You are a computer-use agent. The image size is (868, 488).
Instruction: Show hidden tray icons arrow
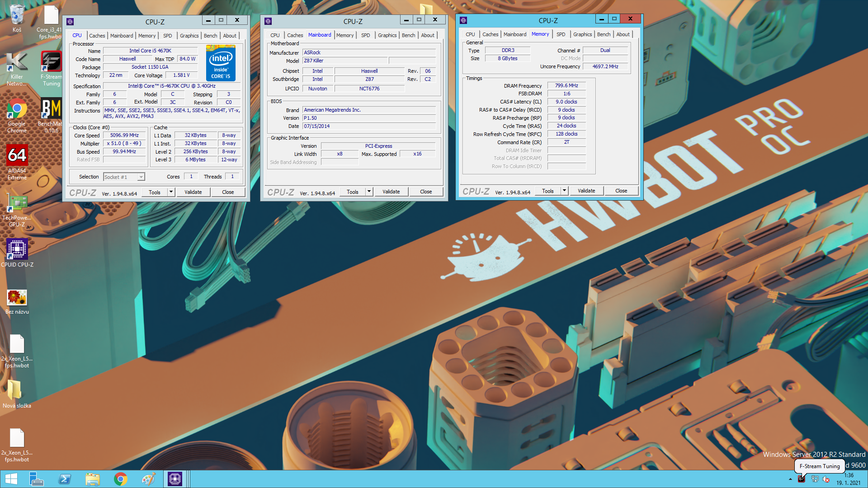[x=790, y=479]
